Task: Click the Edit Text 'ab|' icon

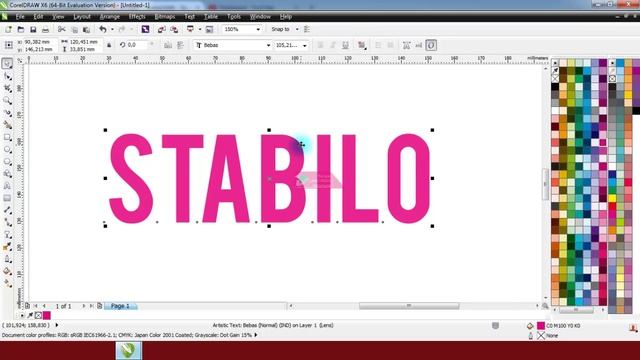Action: point(418,45)
